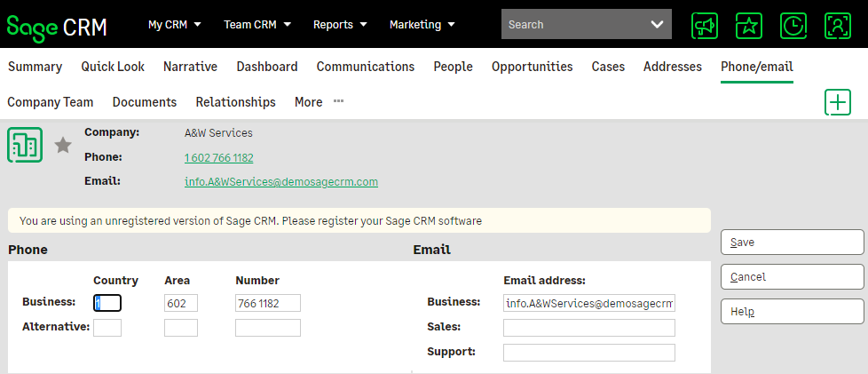Click the Sales email address field

coord(588,328)
